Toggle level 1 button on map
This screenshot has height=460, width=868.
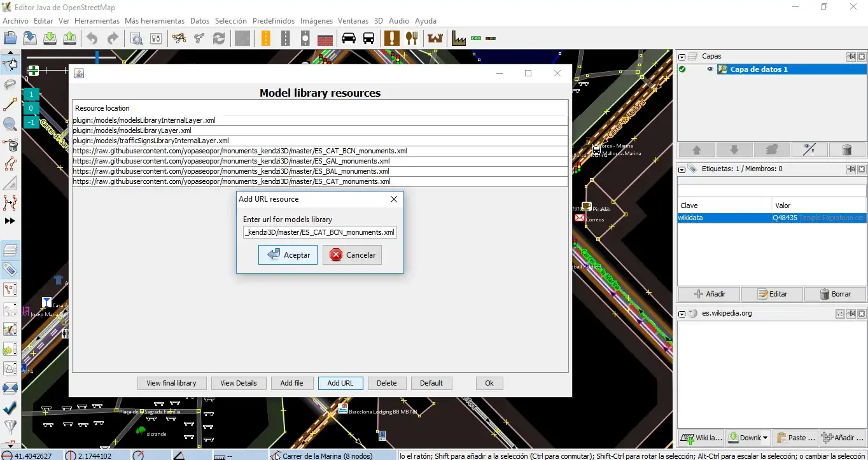(31, 94)
